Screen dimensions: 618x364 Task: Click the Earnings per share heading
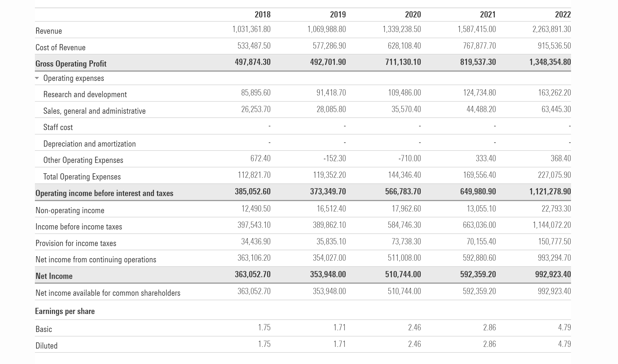tap(65, 311)
